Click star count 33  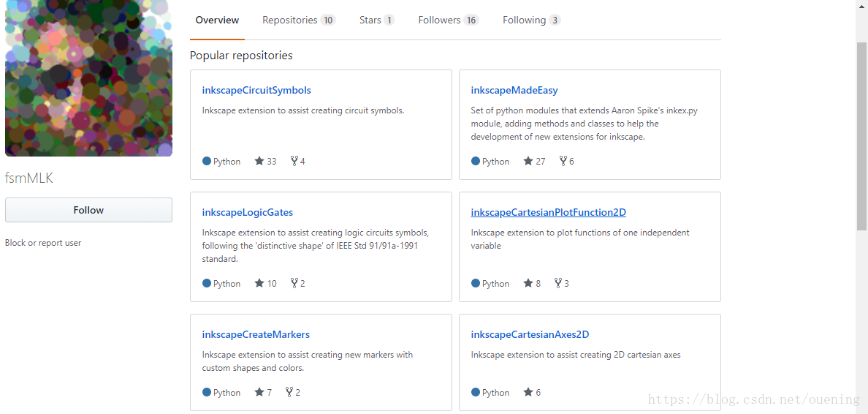271,161
